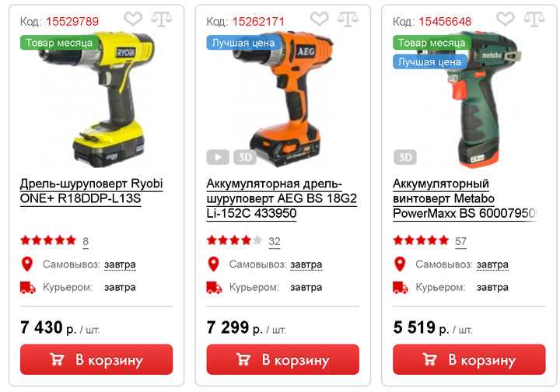Open 3D view of AEG drill
This screenshot has width=560, height=392.
coord(245,157)
